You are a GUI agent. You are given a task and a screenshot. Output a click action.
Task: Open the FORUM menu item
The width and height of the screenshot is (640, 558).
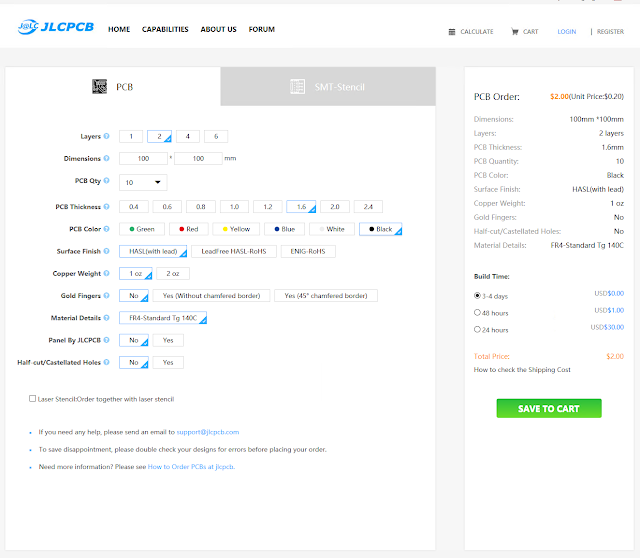click(x=262, y=29)
